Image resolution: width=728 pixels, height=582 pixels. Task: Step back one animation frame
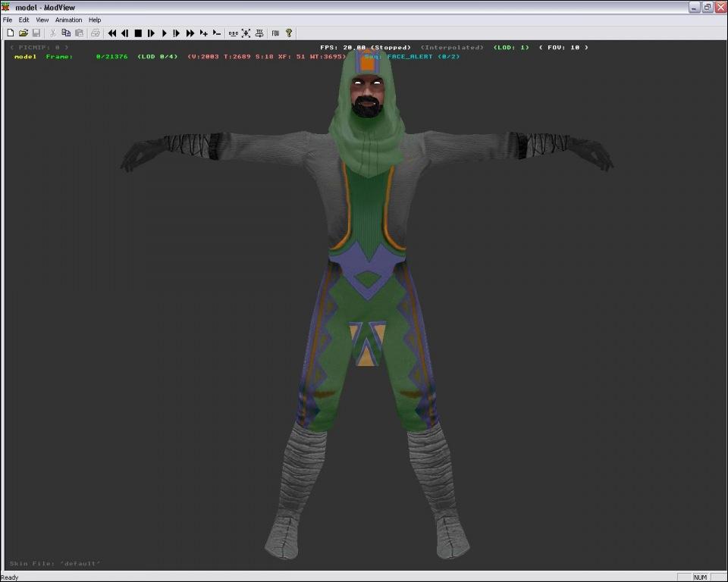pyautogui.click(x=125, y=33)
